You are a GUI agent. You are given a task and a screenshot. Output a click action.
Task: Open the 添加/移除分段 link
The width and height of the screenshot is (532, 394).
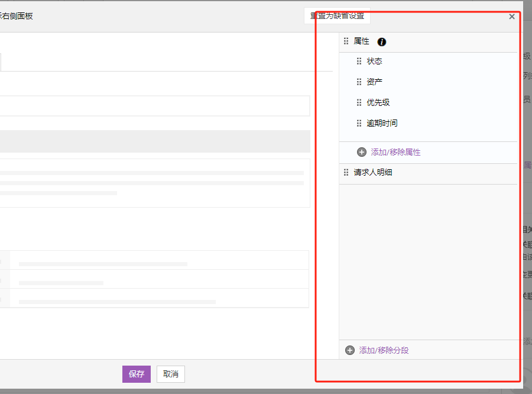384,350
